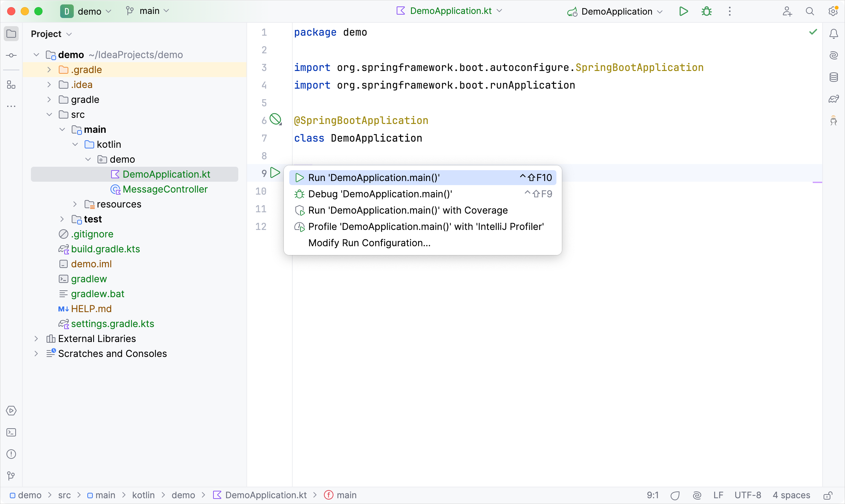Image resolution: width=845 pixels, height=504 pixels.
Task: Click the shield-shaped icon in status bar
Action: tap(675, 496)
